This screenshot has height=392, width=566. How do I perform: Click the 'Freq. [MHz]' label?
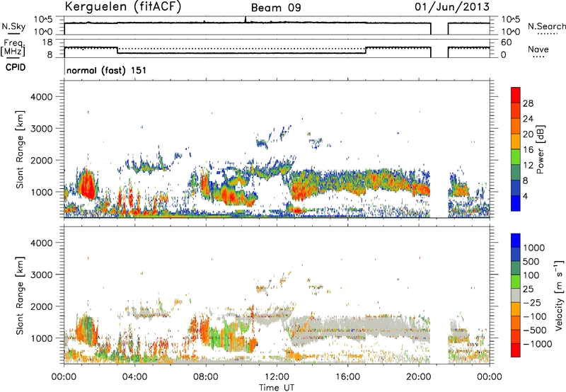(13, 47)
